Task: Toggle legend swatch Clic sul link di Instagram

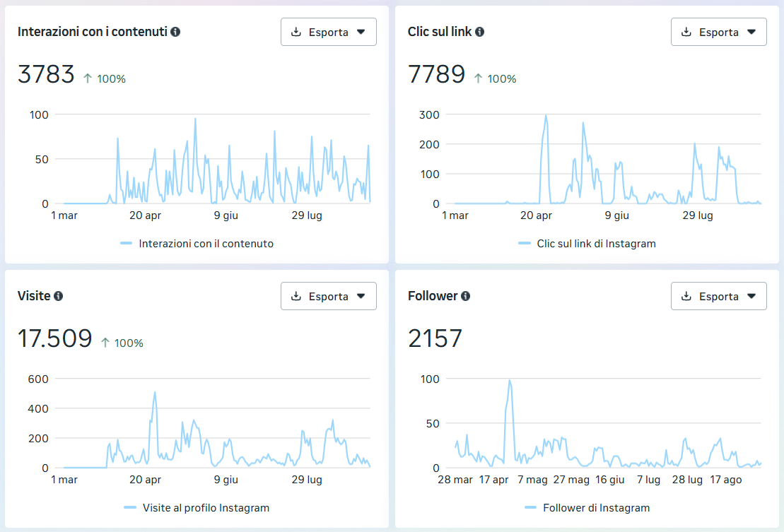Action: [x=525, y=243]
